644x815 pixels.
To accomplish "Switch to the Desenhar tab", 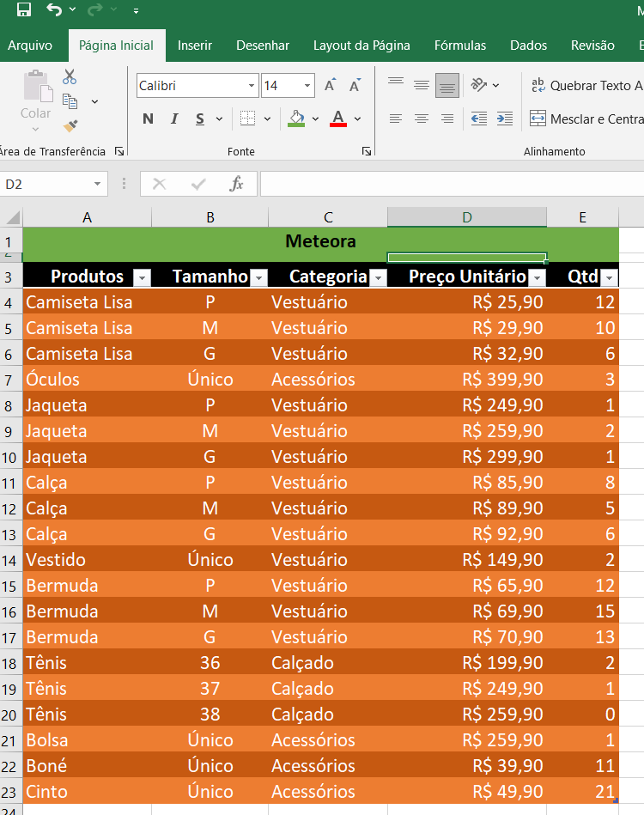I will (x=263, y=46).
